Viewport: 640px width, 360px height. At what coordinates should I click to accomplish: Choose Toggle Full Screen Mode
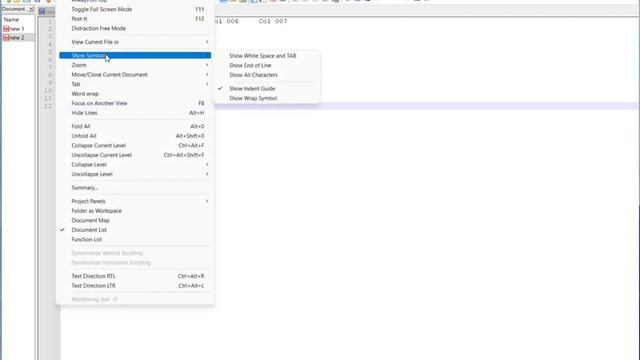click(x=135, y=9)
